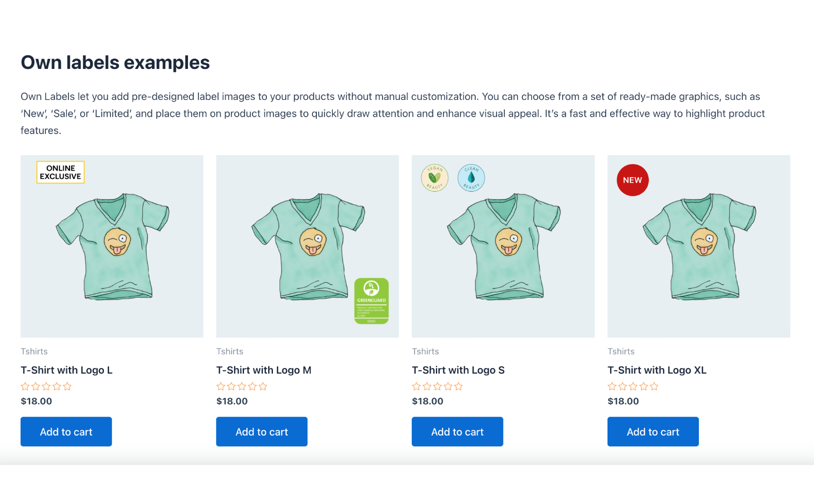Click the red NEW circle badge
Image resolution: width=814 pixels, height=504 pixels.
tap(632, 180)
